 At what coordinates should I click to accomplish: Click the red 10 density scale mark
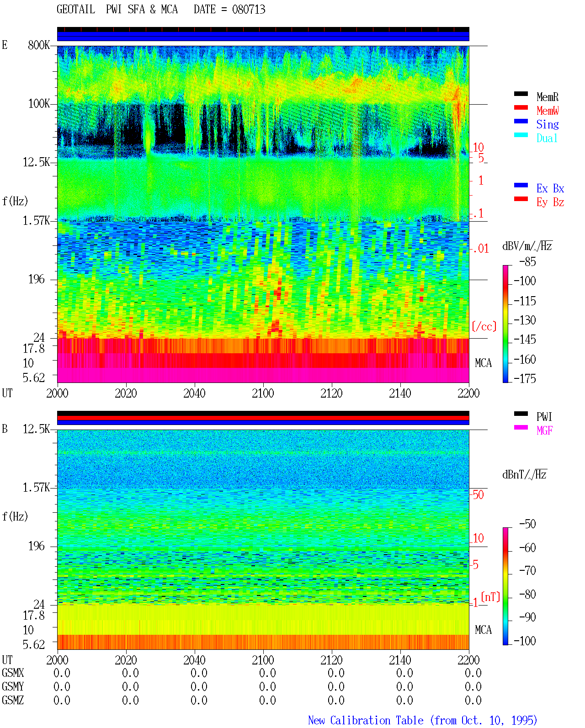pyautogui.click(x=478, y=148)
